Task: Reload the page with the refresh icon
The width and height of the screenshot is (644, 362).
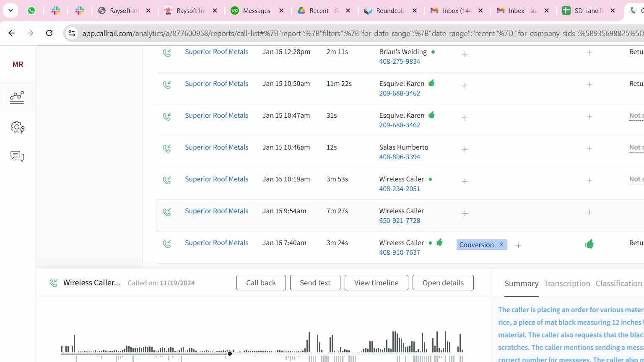Action: [x=49, y=33]
